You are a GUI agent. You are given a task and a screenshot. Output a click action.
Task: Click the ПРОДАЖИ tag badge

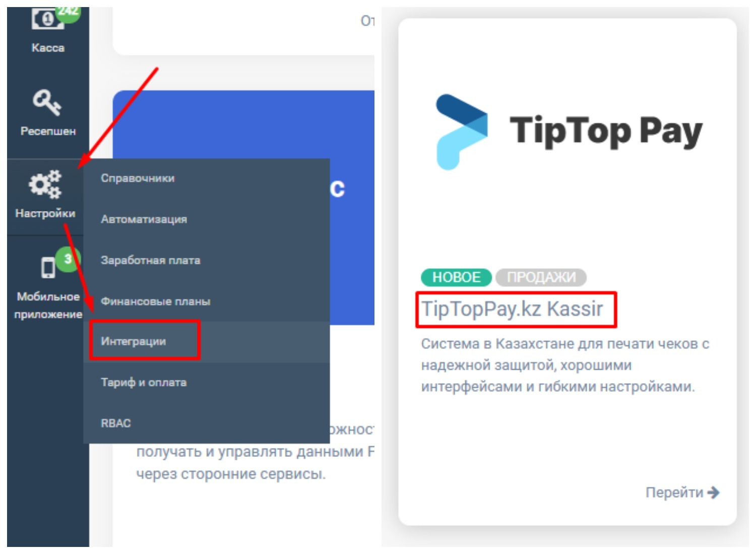click(541, 277)
